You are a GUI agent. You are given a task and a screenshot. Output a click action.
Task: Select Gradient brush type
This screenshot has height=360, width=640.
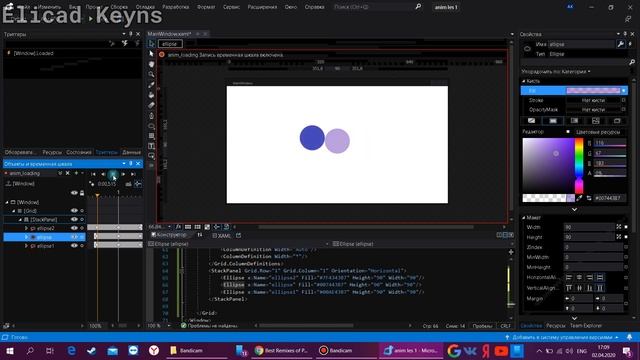574,120
